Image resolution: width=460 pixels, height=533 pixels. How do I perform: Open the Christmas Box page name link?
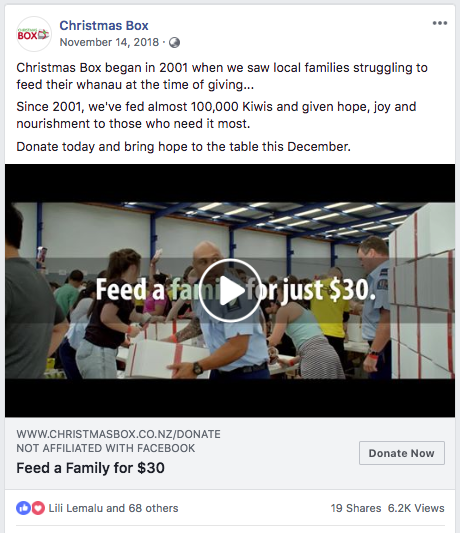104,25
